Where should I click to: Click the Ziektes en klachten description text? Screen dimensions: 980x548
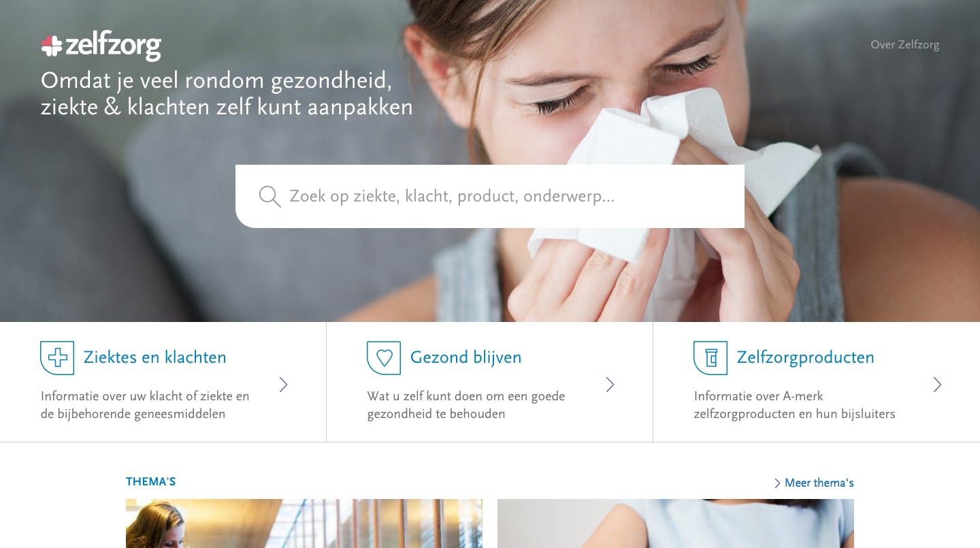tap(145, 405)
